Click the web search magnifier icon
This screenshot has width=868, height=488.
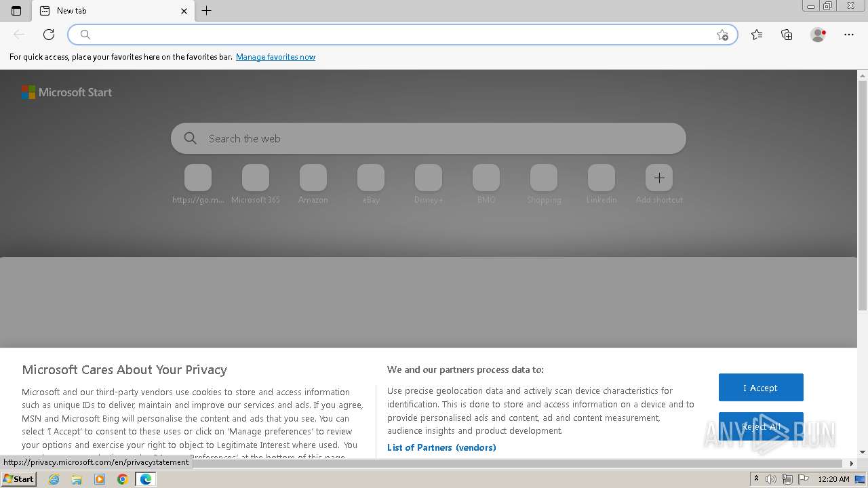191,138
